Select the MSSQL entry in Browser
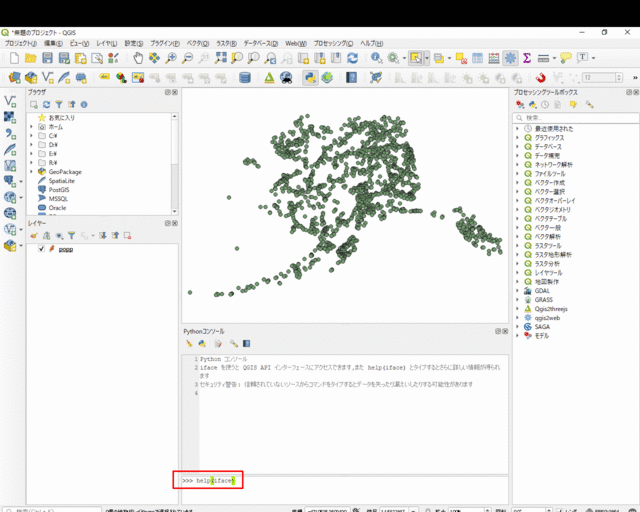Viewport: 640px width, 512px height. [x=58, y=198]
